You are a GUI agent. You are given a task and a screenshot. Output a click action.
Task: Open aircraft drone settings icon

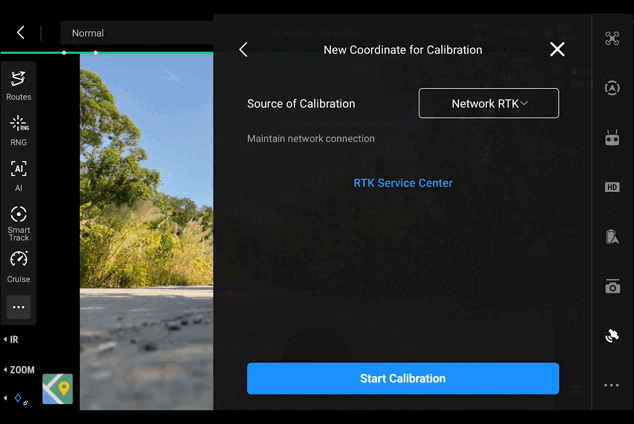tap(612, 39)
